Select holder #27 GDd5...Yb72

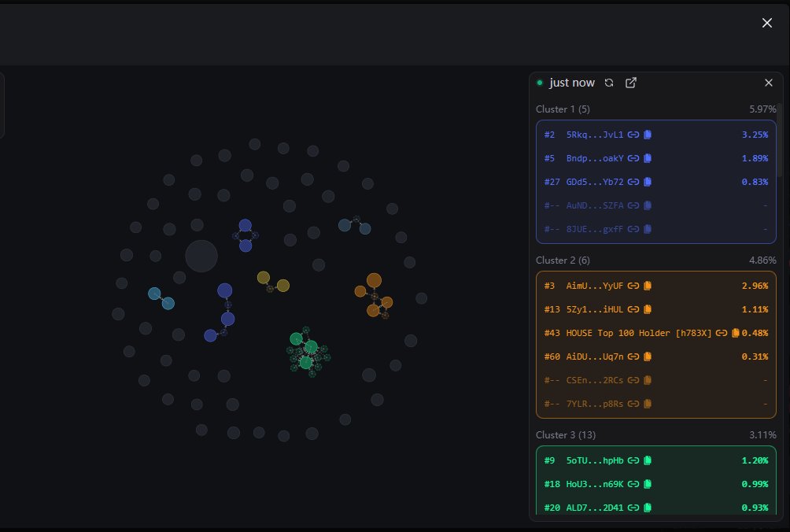pyautogui.click(x=656, y=182)
